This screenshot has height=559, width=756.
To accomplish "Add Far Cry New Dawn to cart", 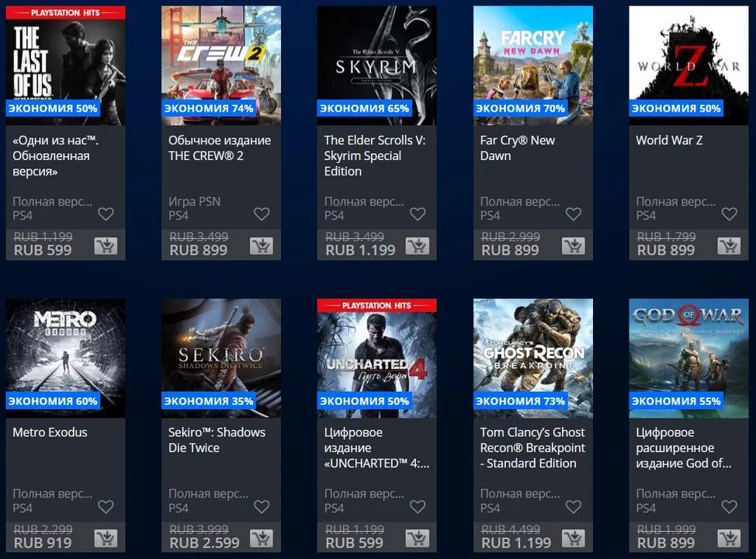I will (574, 246).
